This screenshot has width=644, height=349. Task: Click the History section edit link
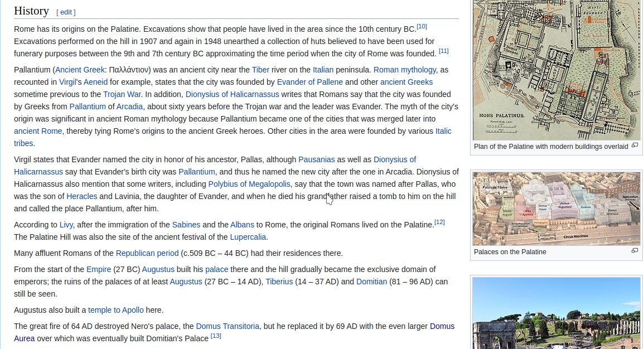point(66,12)
